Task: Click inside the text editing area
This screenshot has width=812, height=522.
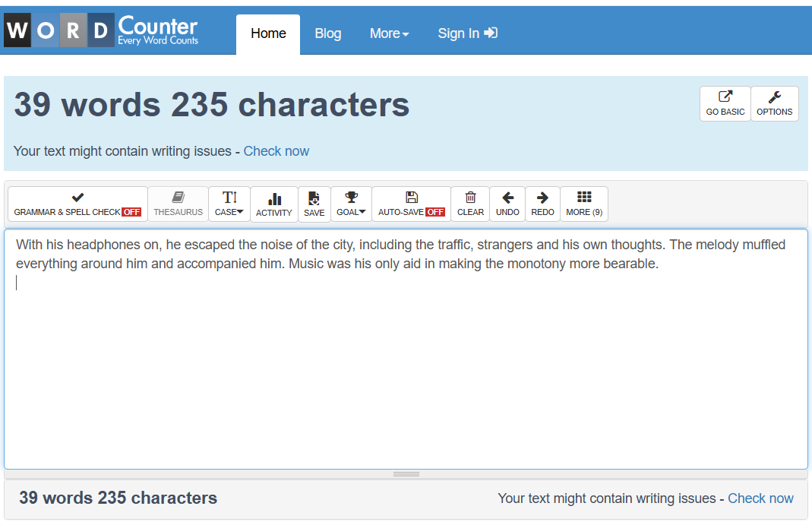Action: click(x=406, y=349)
